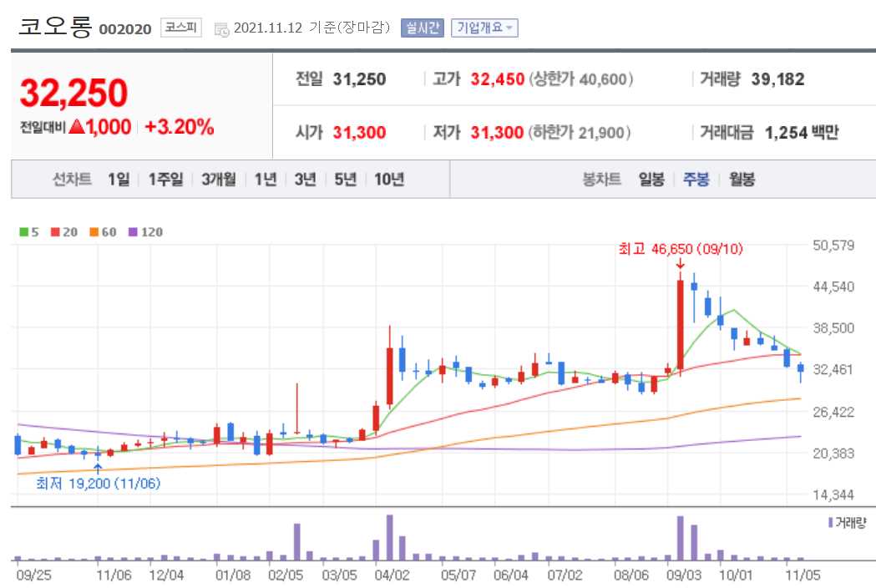Open the 3개월 three-month chart period
The width and height of the screenshot is (876, 588).
point(219,179)
